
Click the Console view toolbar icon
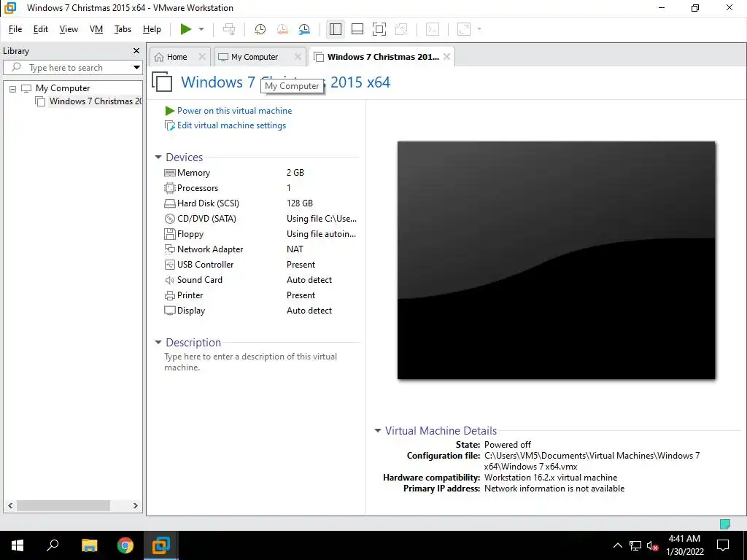[x=432, y=29]
